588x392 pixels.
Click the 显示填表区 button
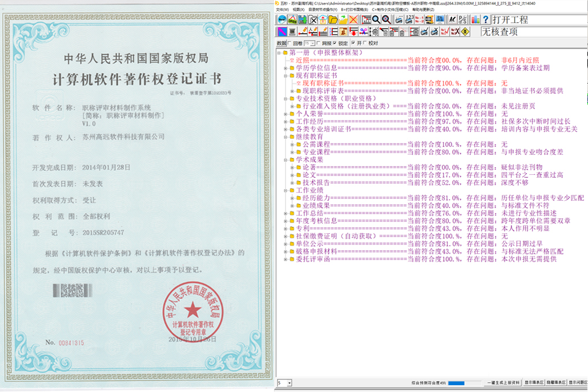pyautogui.click(x=534, y=383)
